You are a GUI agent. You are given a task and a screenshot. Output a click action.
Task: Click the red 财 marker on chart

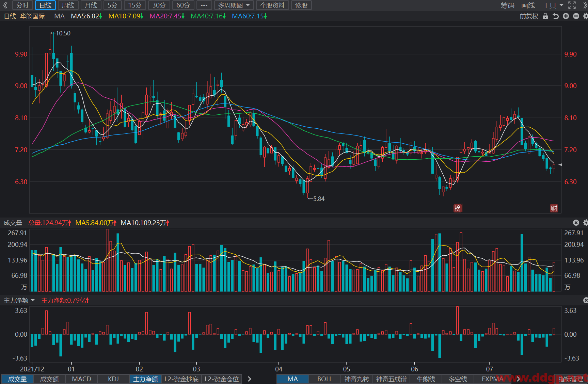554,208
